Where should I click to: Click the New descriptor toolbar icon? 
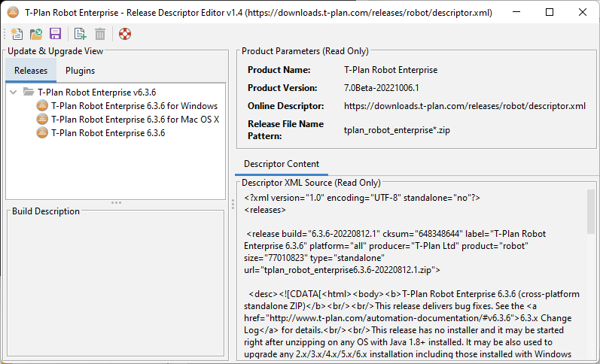pos(17,34)
